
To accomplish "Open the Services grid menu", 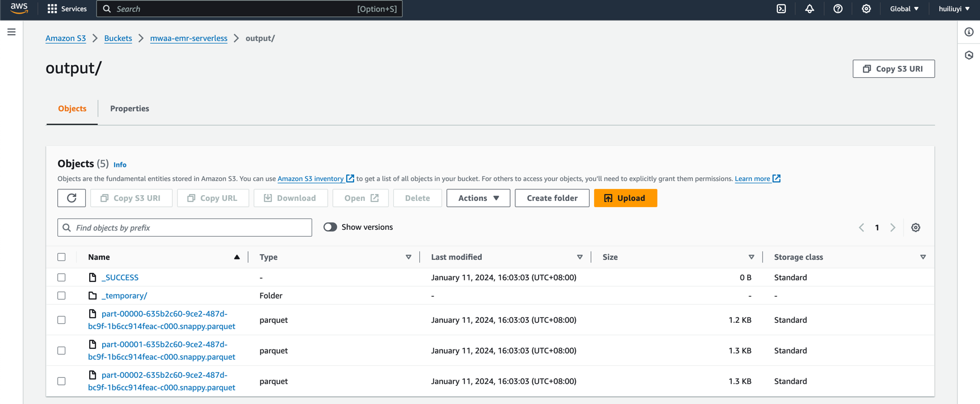I will [x=67, y=9].
